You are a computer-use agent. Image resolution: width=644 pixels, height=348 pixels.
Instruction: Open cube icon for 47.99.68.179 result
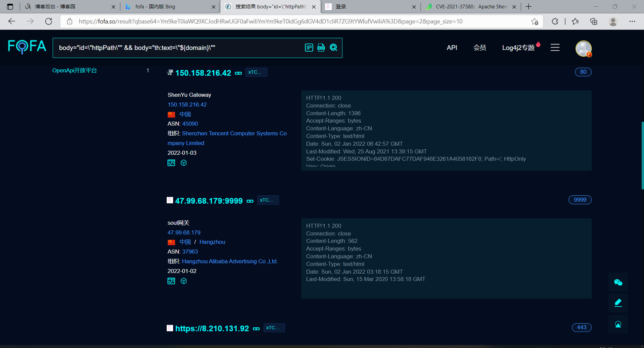183,281
